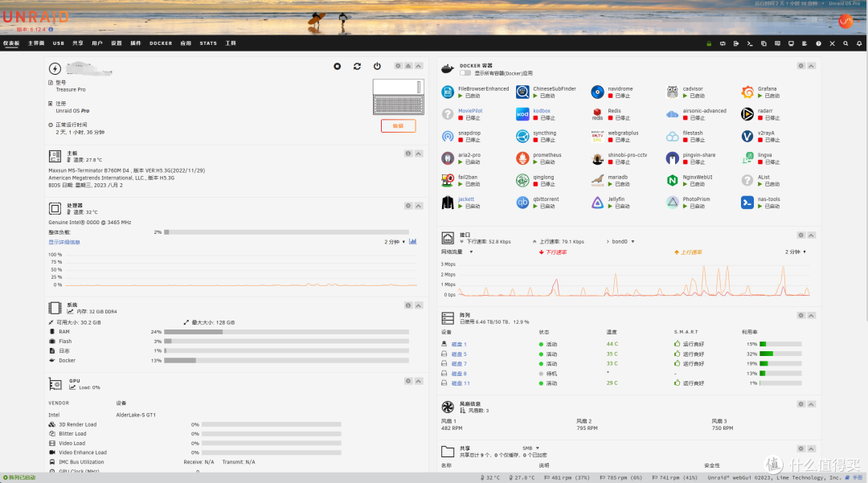Image resolution: width=868 pixels, height=483 pixels.
Task: Open the 共享 menu tab
Action: tap(77, 43)
